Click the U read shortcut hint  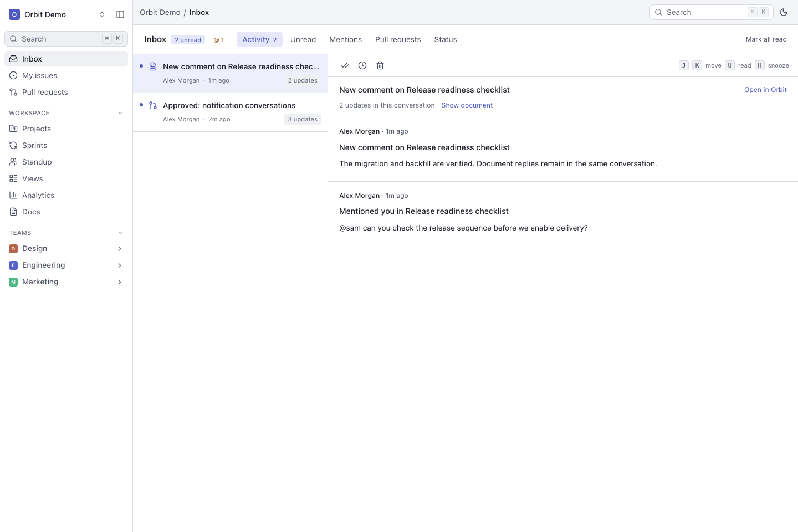(x=738, y=65)
